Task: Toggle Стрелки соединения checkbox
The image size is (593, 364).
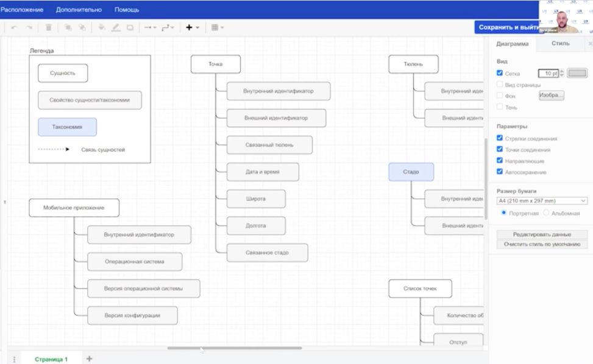Action: [500, 138]
